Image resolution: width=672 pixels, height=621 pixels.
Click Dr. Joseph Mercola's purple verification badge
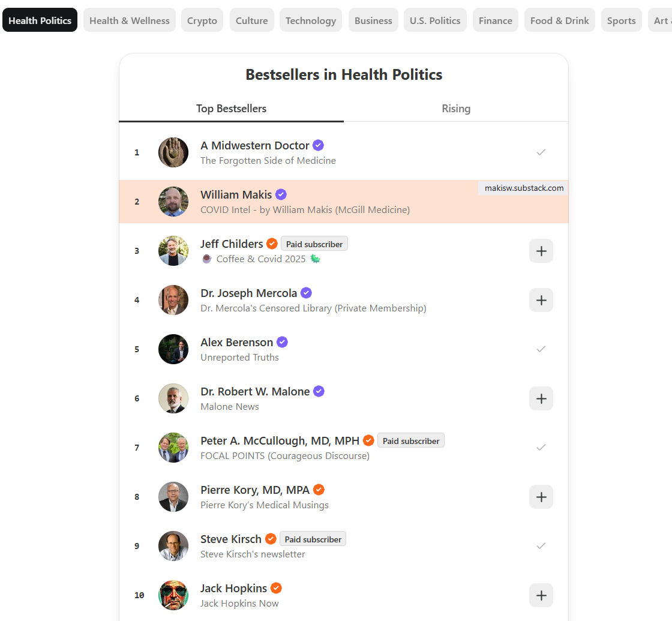click(x=306, y=293)
